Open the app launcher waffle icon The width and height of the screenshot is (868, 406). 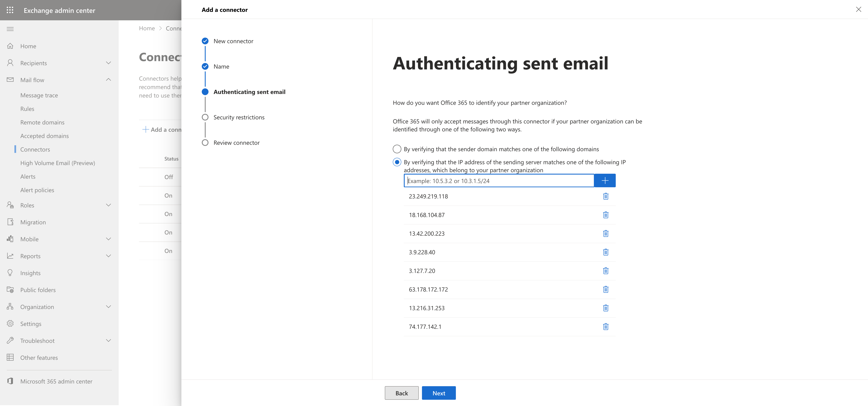10,10
